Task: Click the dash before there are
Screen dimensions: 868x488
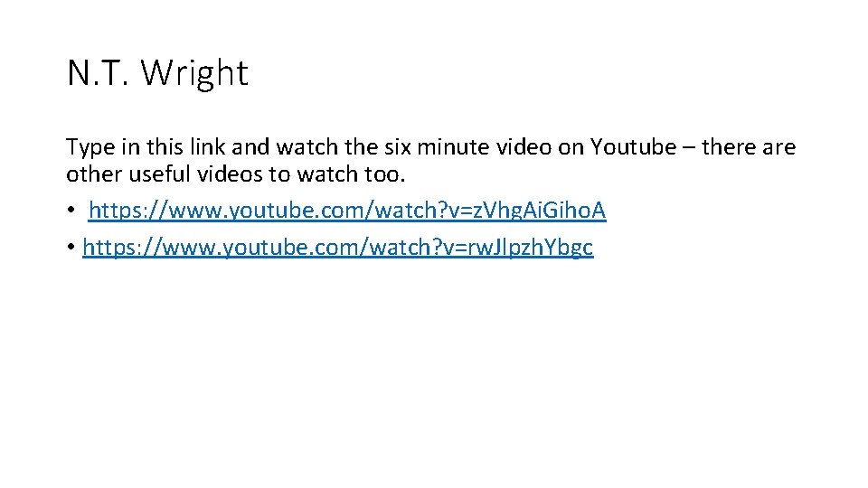Action: tap(689, 148)
